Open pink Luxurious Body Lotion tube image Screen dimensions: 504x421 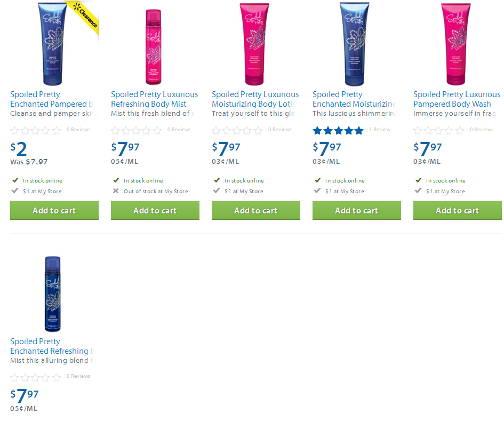(x=254, y=44)
